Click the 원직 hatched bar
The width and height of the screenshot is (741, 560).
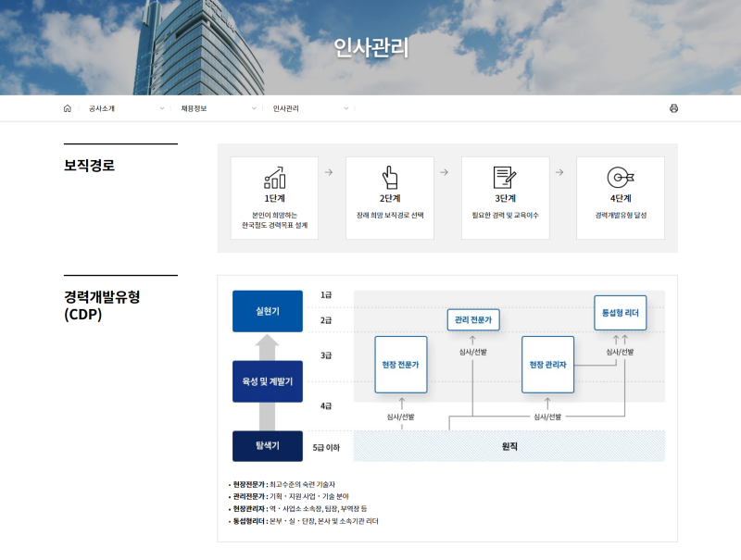coord(509,446)
